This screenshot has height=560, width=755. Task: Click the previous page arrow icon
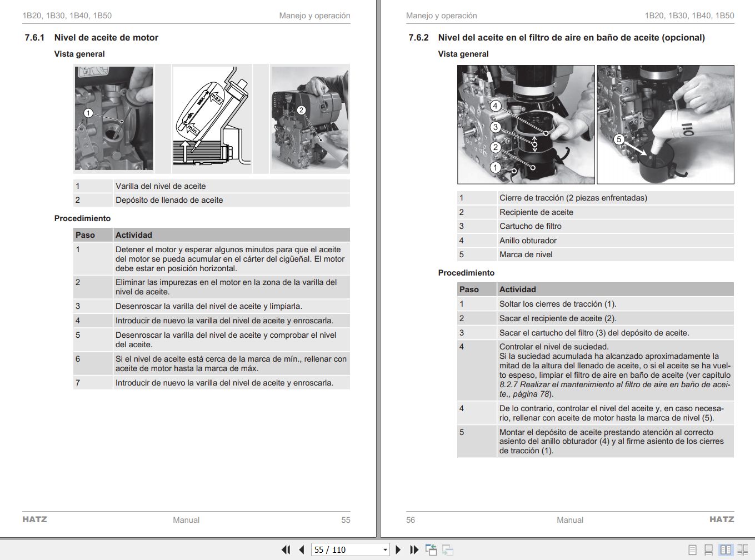tap(301, 549)
